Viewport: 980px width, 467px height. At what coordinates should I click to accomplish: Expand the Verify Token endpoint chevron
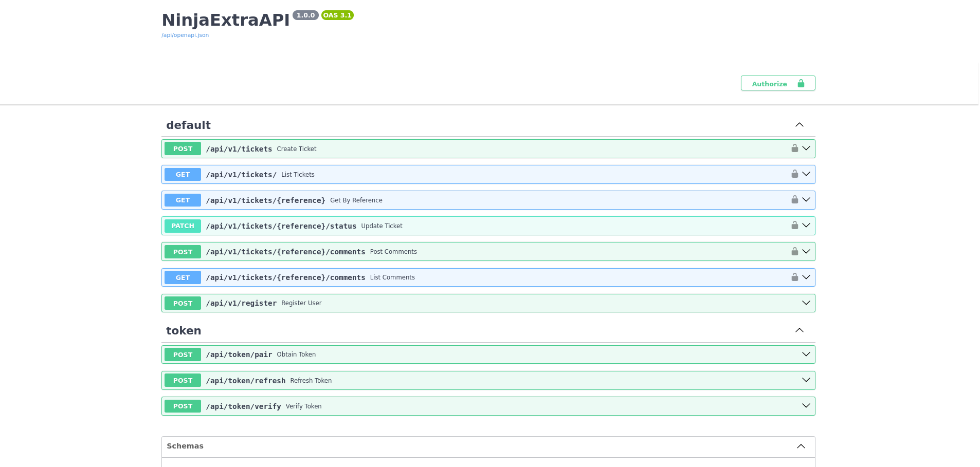806,406
